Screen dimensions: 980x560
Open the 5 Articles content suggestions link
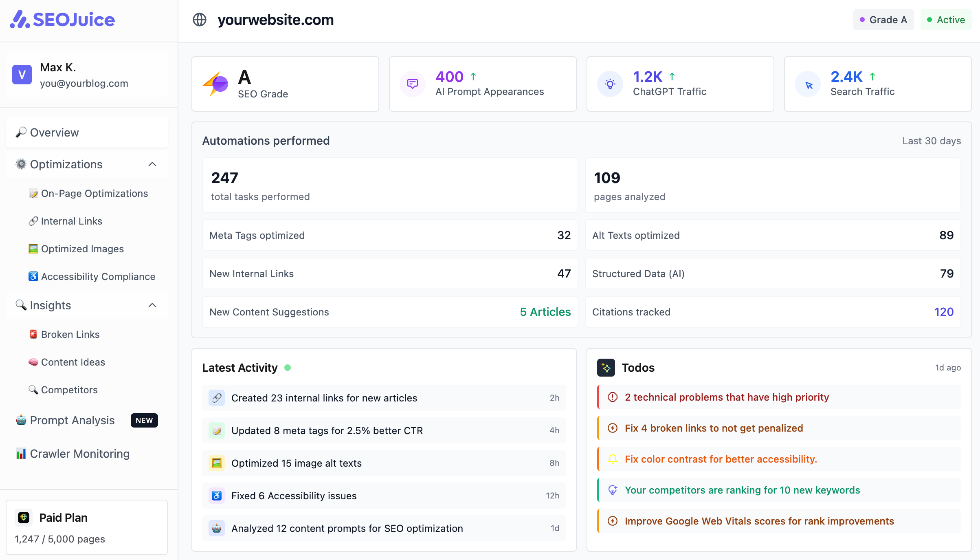(x=545, y=312)
